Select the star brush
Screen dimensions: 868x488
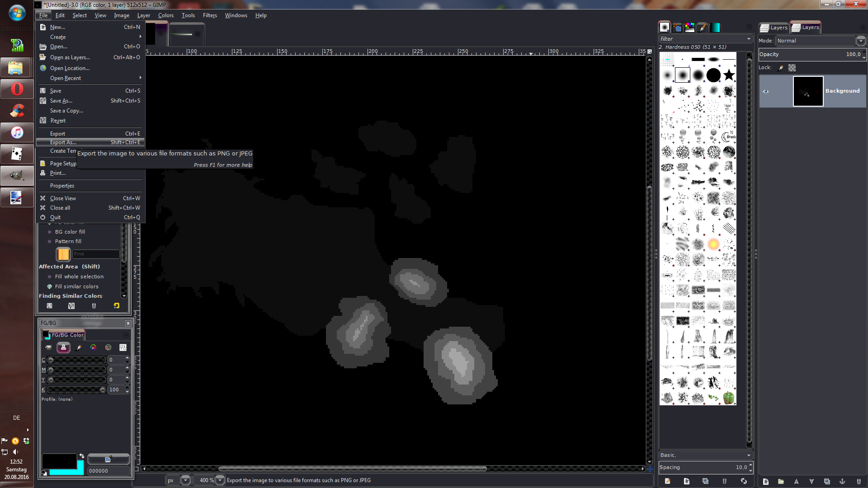729,75
